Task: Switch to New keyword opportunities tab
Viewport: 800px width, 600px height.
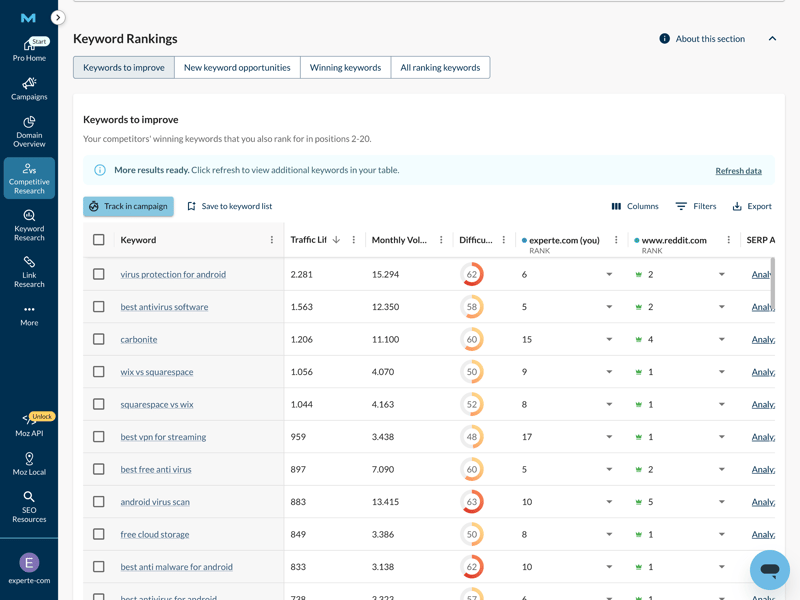Action: pos(237,68)
